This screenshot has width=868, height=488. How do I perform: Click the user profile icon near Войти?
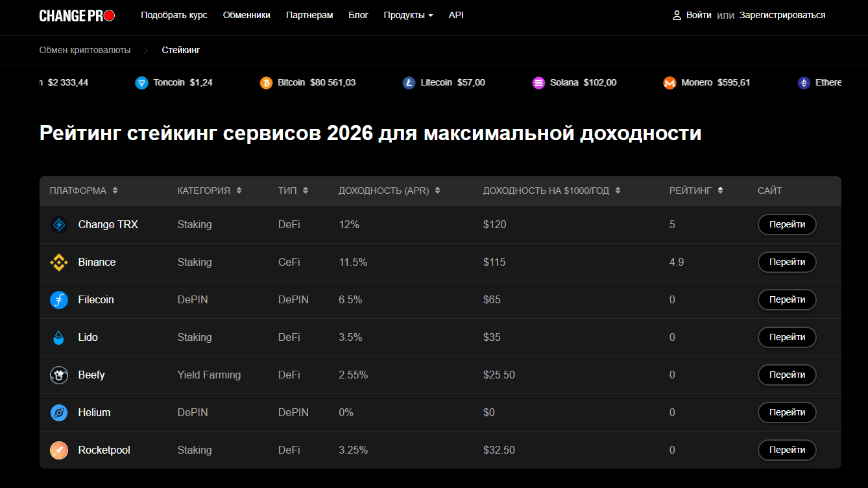pyautogui.click(x=677, y=15)
